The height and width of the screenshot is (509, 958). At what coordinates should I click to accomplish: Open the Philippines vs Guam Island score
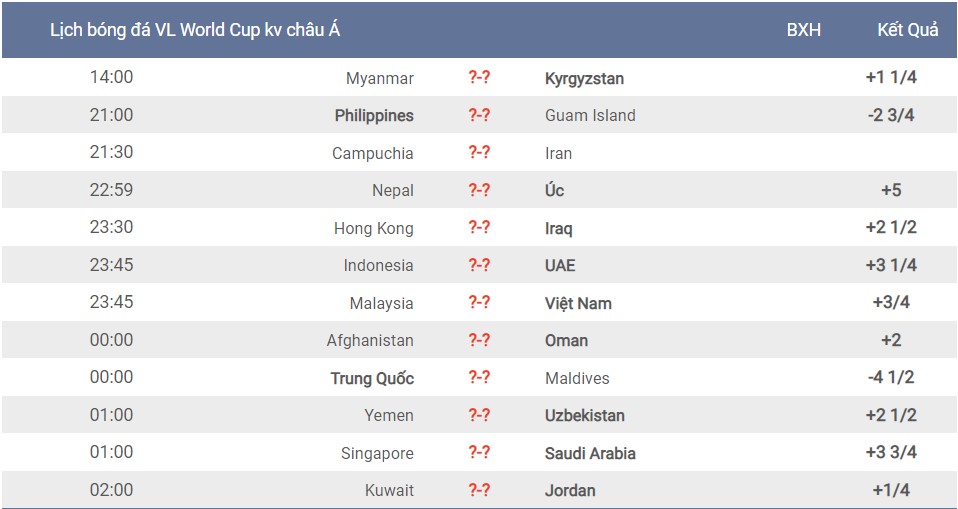[479, 115]
